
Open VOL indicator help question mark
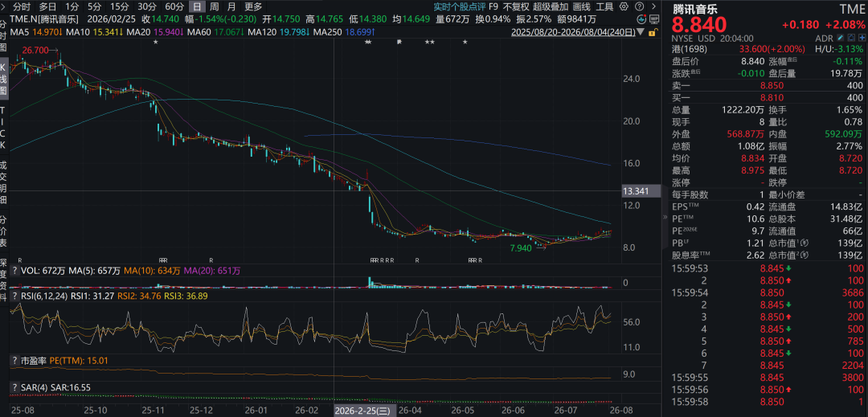point(15,271)
